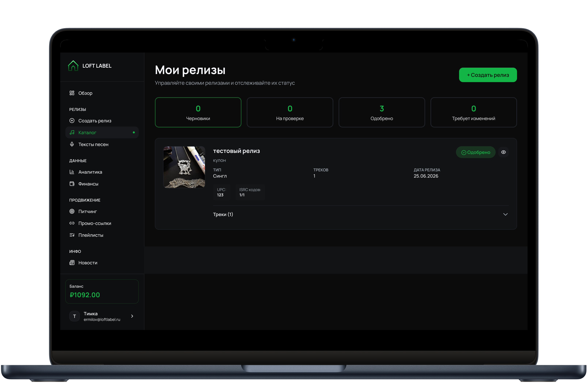Screen dimensions: 588x383
Task: Click the release date 25.06.2026
Action: click(426, 176)
